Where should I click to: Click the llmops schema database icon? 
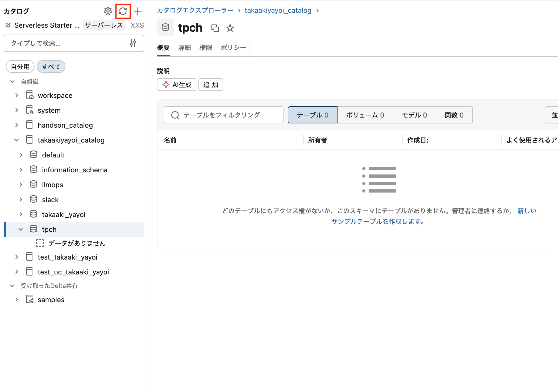34,184
